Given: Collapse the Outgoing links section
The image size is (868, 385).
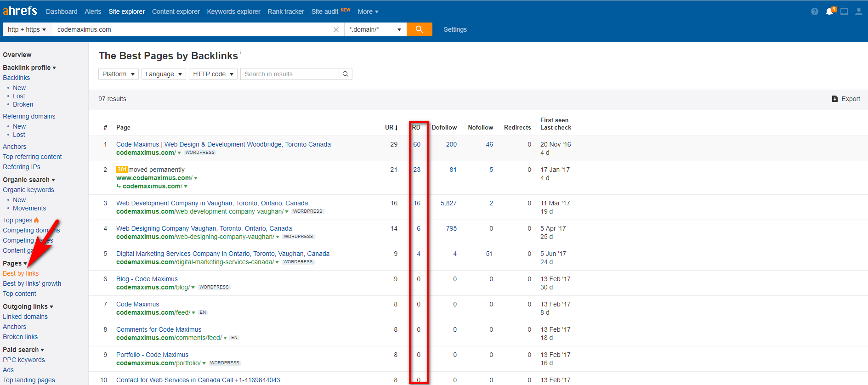Looking at the screenshot, I should (x=28, y=306).
